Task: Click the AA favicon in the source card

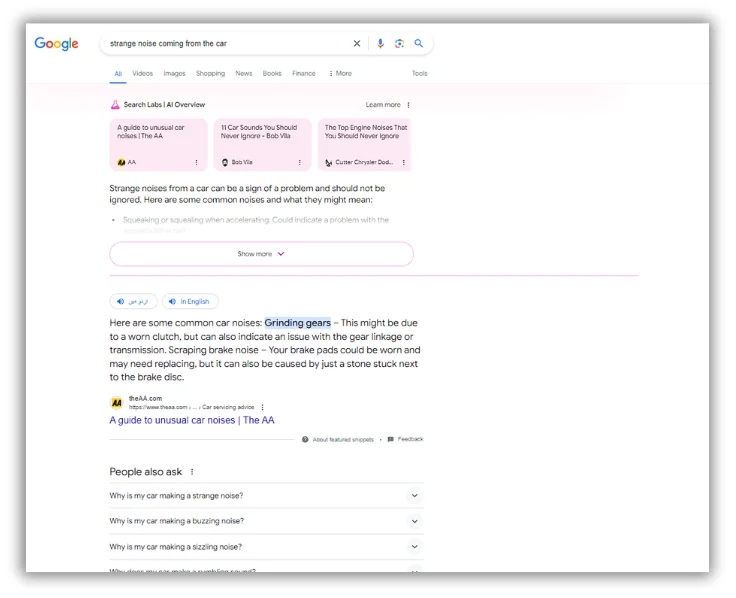Action: click(121, 162)
